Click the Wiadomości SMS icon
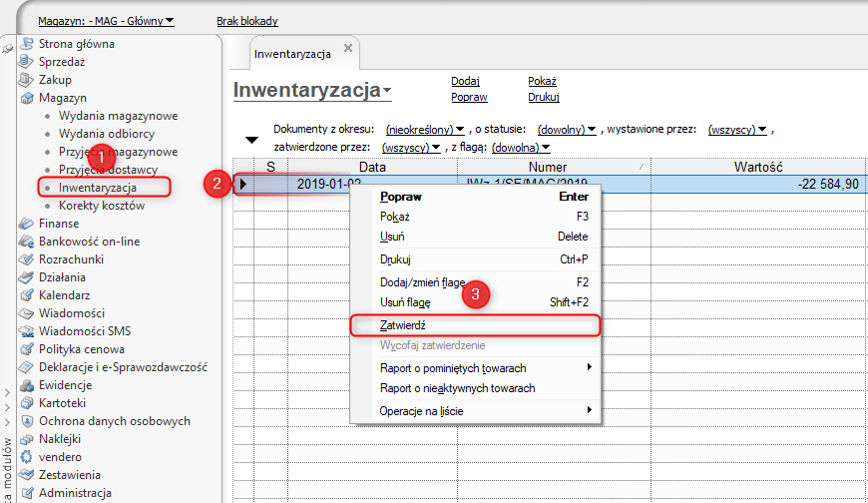868x503 pixels. 27,331
